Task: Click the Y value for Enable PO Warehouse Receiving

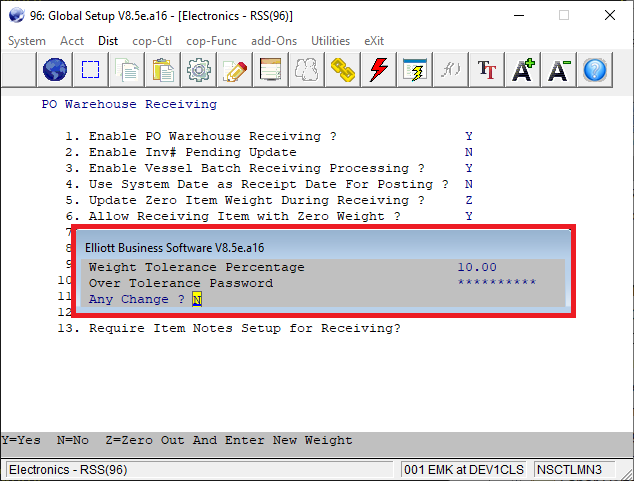Action: click(x=469, y=136)
